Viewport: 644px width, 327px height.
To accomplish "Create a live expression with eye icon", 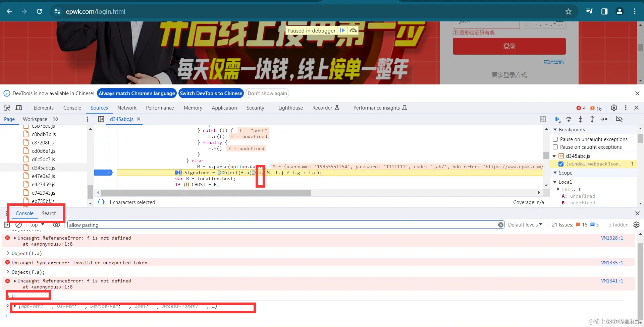I will 56,224.
